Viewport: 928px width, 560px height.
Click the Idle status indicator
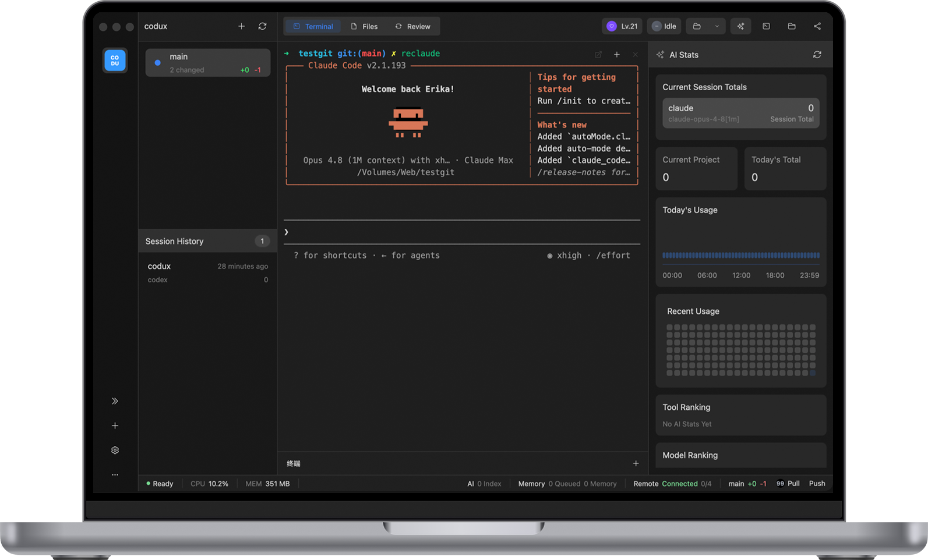664,26
